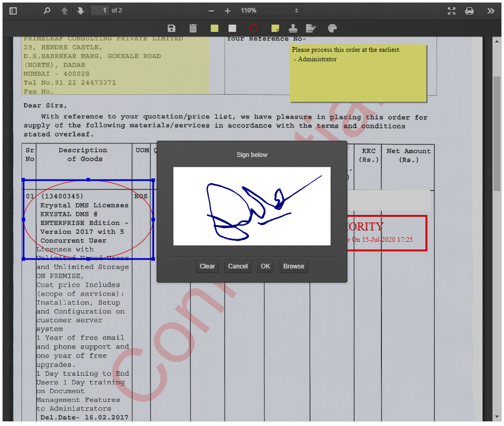Add a sticky note annotation
This screenshot has width=504, height=426.
tap(275, 28)
